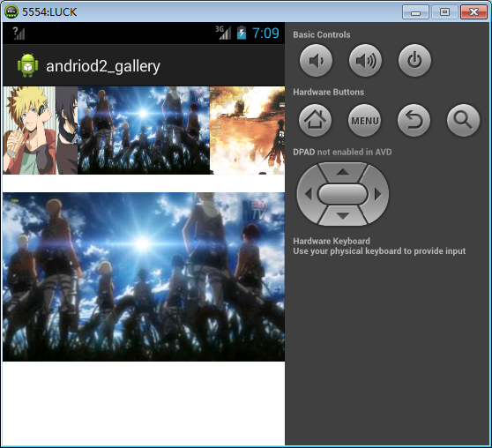This screenshot has height=448, width=492.
Task: Click the DPAD center button
Action: coord(343,194)
